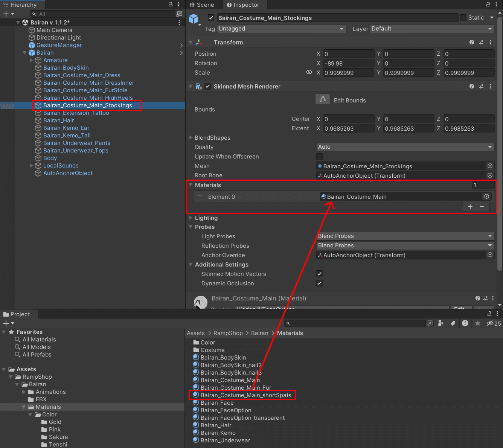This screenshot has height=448, width=503.
Task: Expand the BlendShapes section
Action: point(191,137)
